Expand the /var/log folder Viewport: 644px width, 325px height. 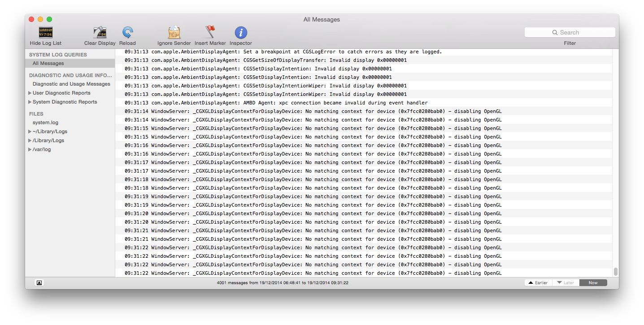tap(30, 149)
